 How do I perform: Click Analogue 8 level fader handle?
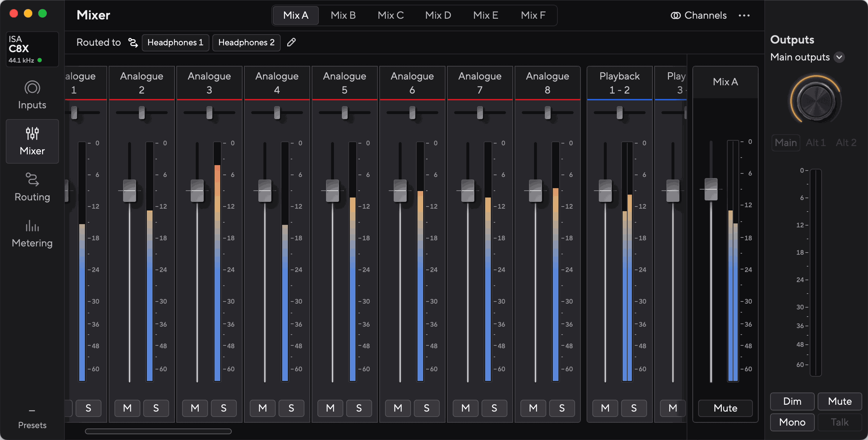[535, 191]
